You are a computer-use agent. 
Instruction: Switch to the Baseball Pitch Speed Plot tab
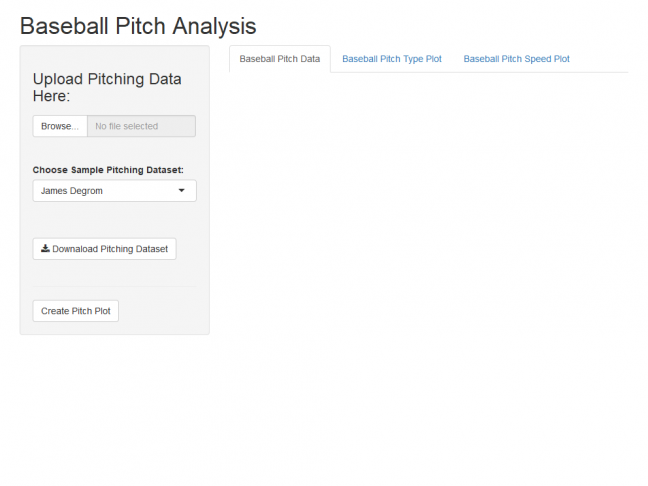pyautogui.click(x=516, y=59)
